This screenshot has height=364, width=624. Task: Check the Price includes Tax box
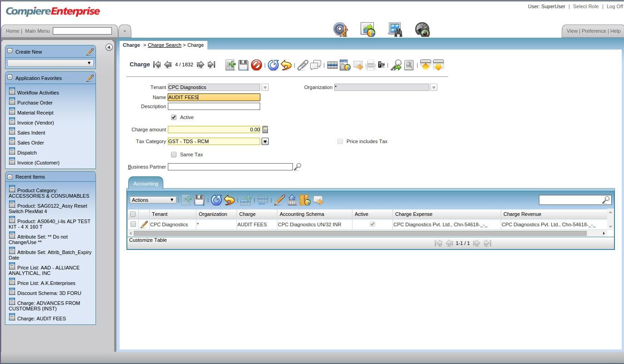340,141
